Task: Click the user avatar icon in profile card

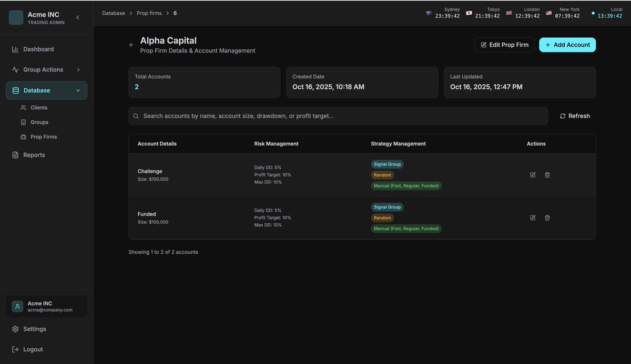Action: pos(17,306)
